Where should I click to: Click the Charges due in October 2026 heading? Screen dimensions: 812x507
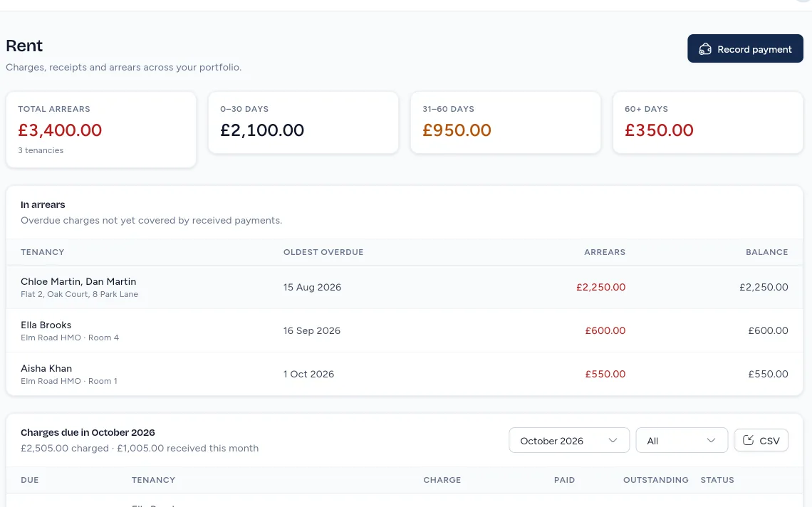88,432
